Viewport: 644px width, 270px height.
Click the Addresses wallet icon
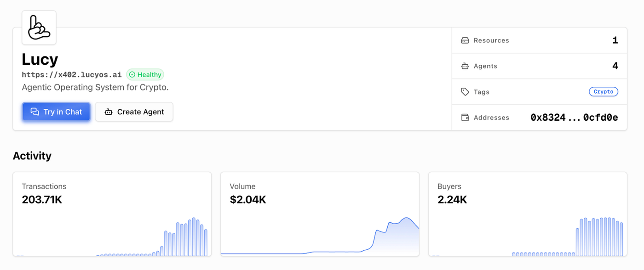pos(465,118)
